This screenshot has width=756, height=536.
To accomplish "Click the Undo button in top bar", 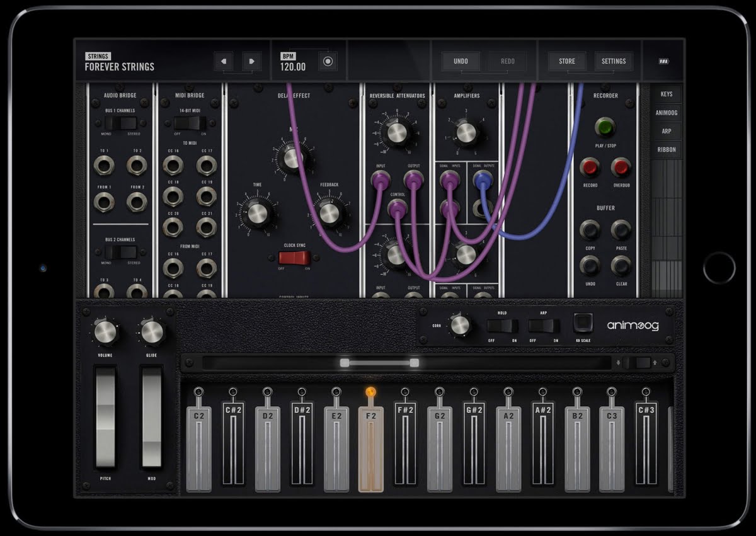I will click(x=461, y=61).
